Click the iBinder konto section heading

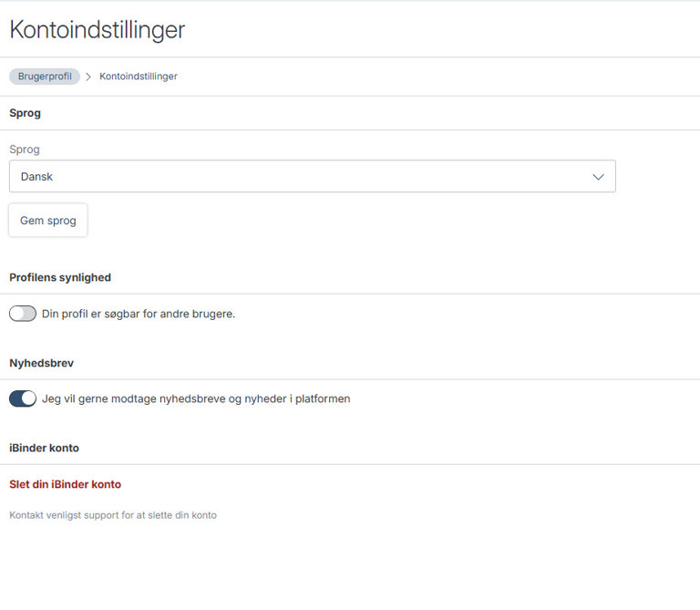(44, 448)
